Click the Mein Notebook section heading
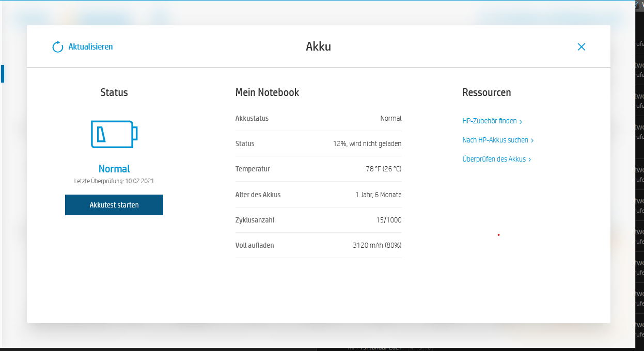The height and width of the screenshot is (351, 644). tap(267, 92)
